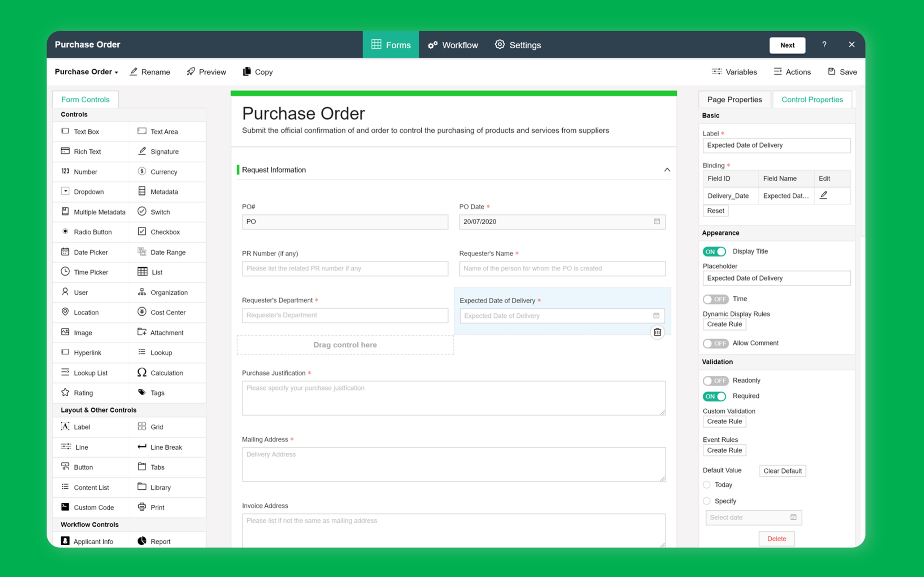
Task: Click the pencil edit icon in Binding row
Action: 824,195
